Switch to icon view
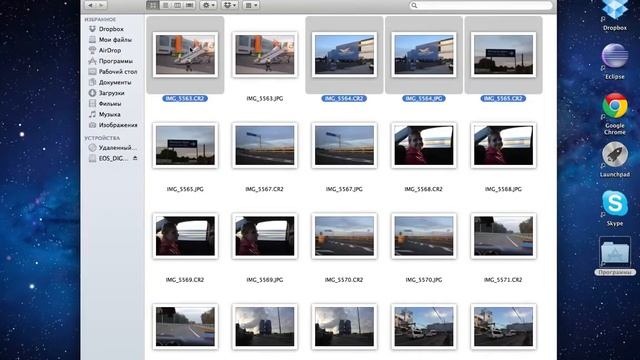This screenshot has width=640, height=360. pos(153,5)
